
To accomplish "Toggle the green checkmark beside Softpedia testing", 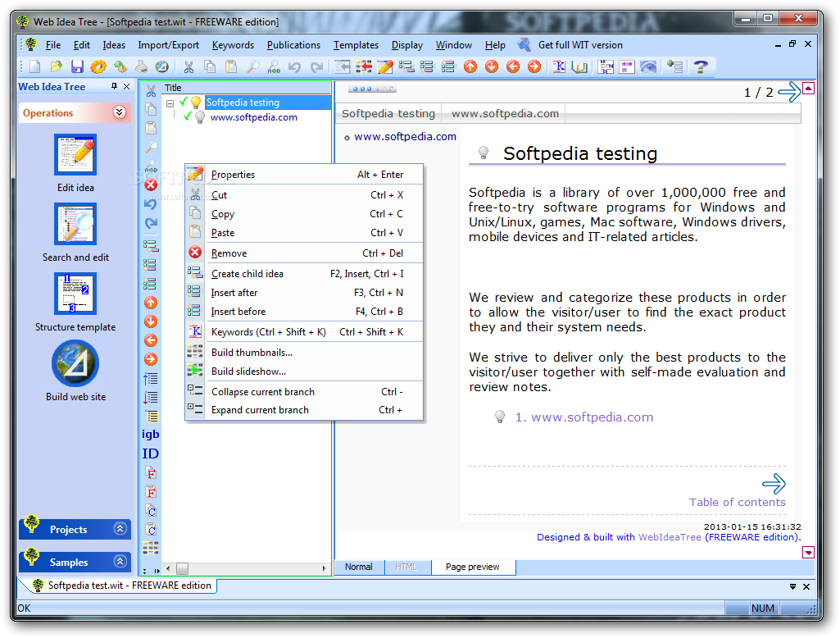I will [x=184, y=102].
